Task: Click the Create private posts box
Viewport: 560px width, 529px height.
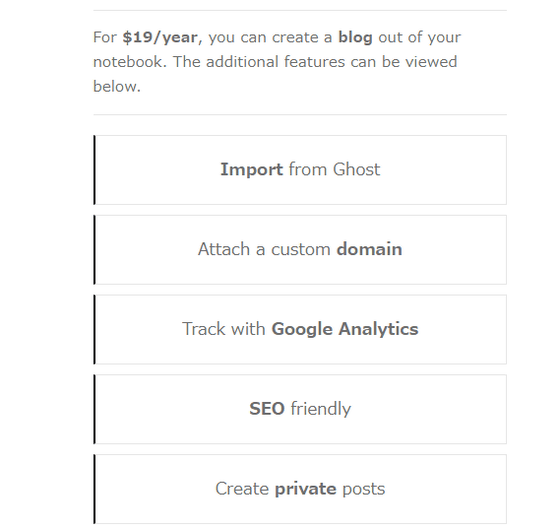Action: click(300, 489)
